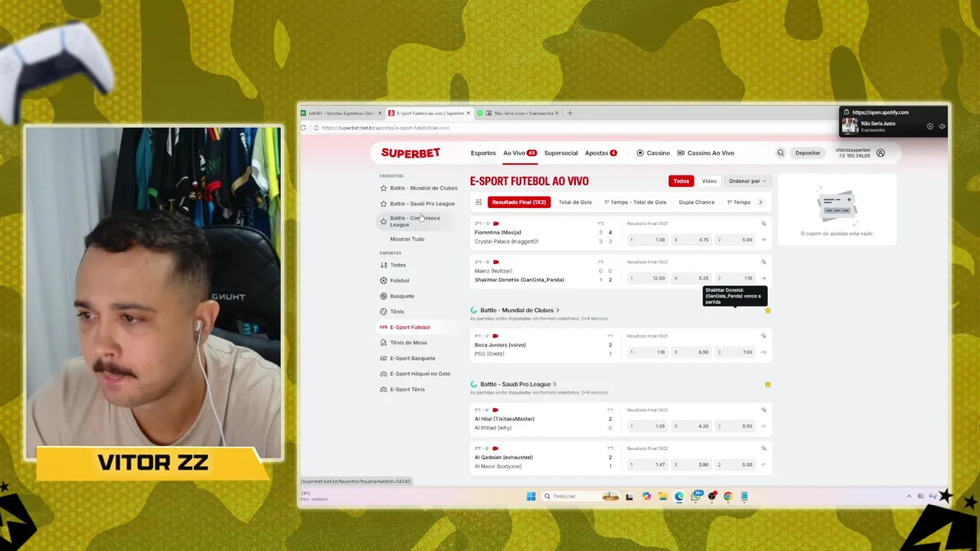This screenshot has height=551, width=980.
Task: Expand Battle - Saudi Pro League chevron
Action: click(x=554, y=384)
